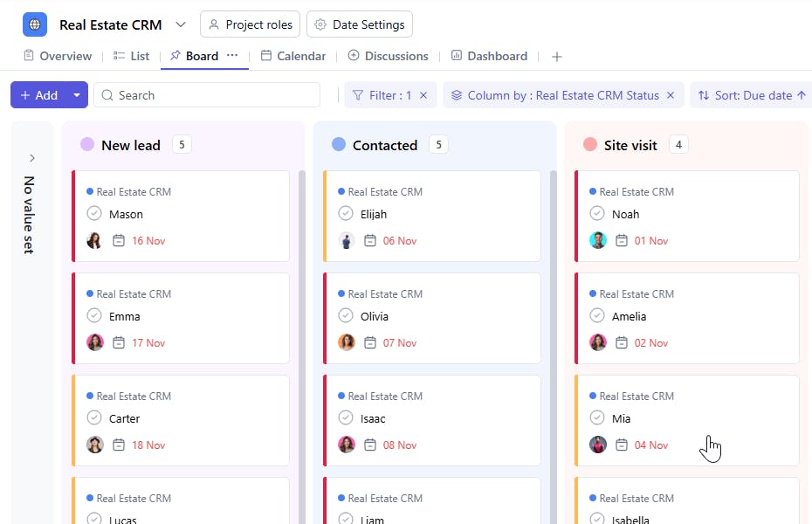Click the plus icon to add a view
812x524 pixels.
pos(557,57)
